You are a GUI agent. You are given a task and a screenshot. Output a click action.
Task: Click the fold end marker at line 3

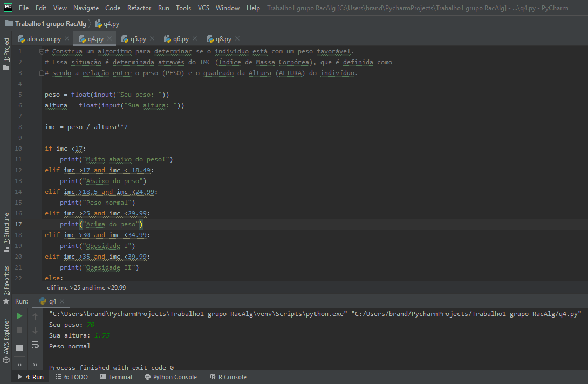42,73
